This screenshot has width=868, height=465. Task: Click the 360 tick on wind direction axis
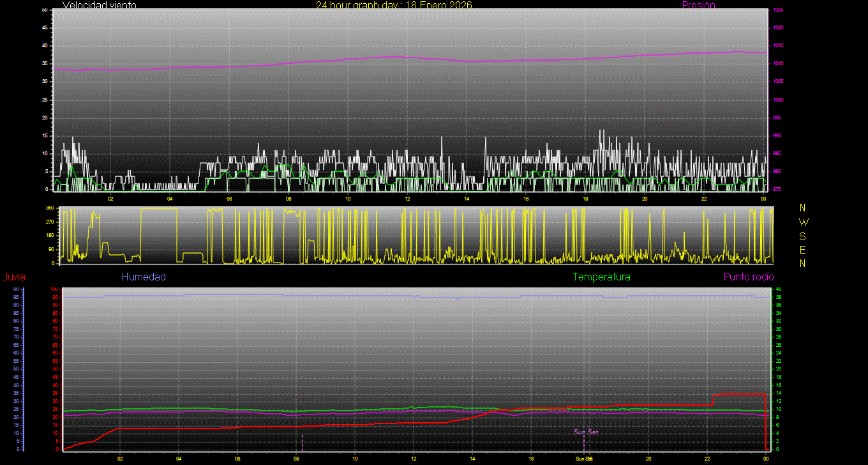[x=49, y=208]
